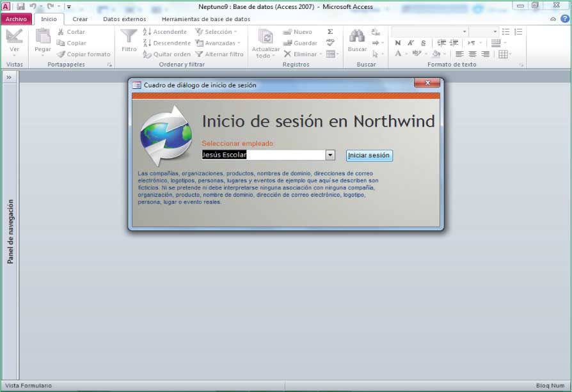Screen dimensions: 572x392
Task: Select the Copiar formato paintbrush
Action: click(x=84, y=54)
